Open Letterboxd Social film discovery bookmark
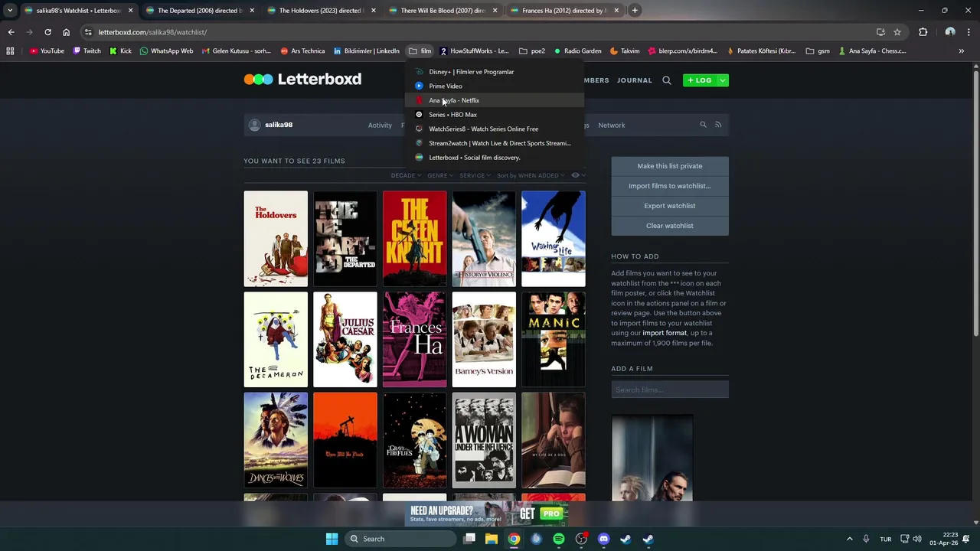This screenshot has width=980, height=551. pyautogui.click(x=494, y=158)
